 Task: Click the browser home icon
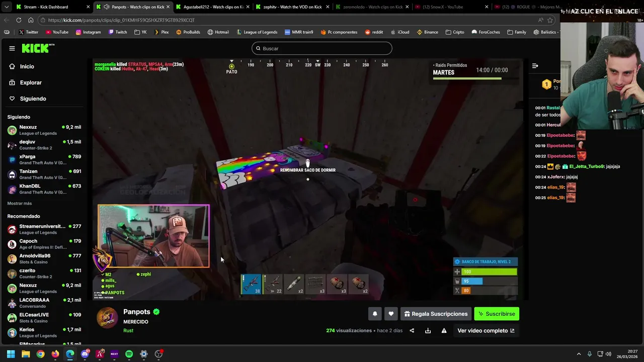coord(31,20)
